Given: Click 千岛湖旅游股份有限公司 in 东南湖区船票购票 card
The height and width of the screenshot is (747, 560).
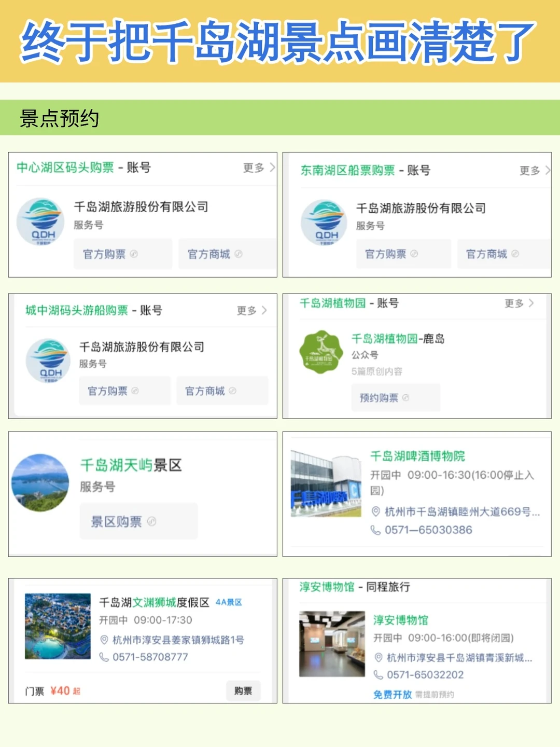Looking at the screenshot, I should (421, 208).
